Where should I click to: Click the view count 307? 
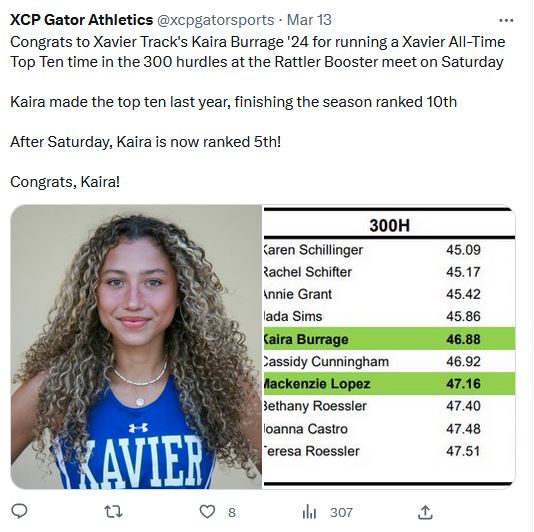[341, 512]
